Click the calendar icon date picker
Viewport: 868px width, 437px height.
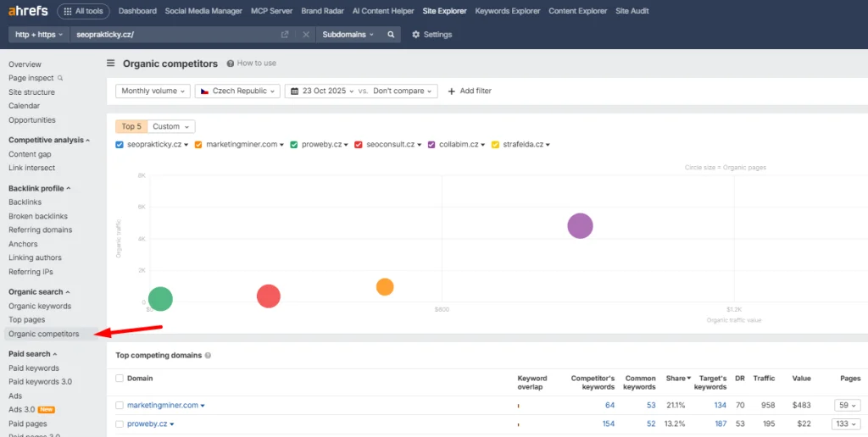294,91
